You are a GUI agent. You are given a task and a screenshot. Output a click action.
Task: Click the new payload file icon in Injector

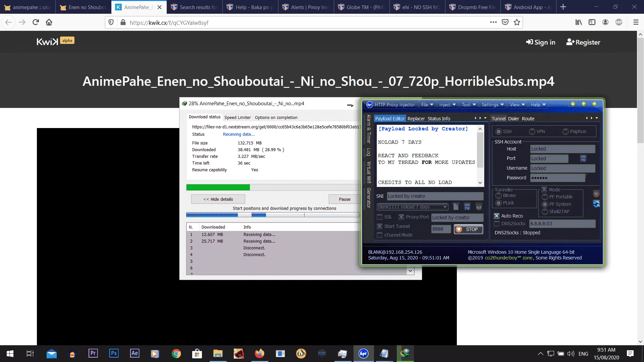(x=456, y=206)
